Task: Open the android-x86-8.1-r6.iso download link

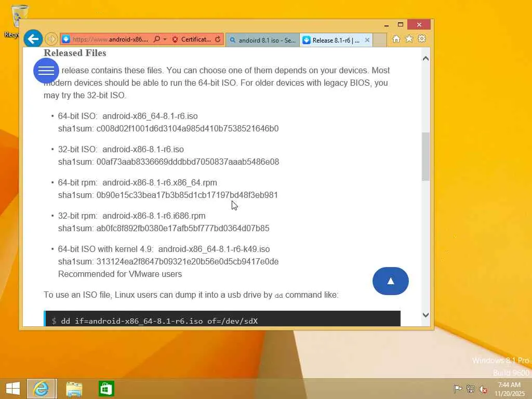Action: pyautogui.click(x=143, y=149)
